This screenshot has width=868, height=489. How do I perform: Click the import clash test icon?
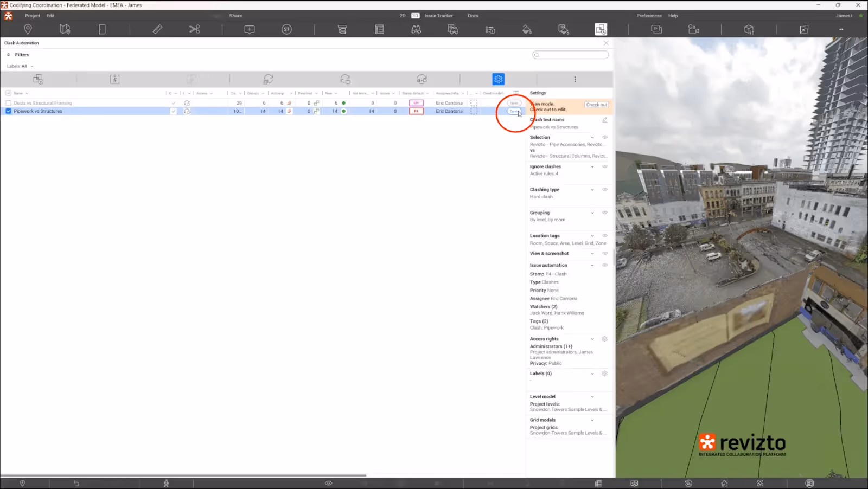tap(114, 79)
